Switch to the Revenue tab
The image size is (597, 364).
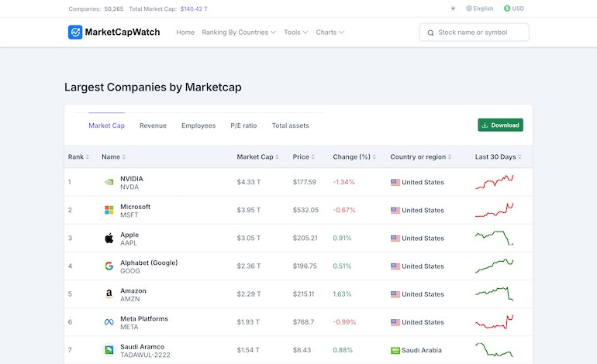pyautogui.click(x=153, y=125)
